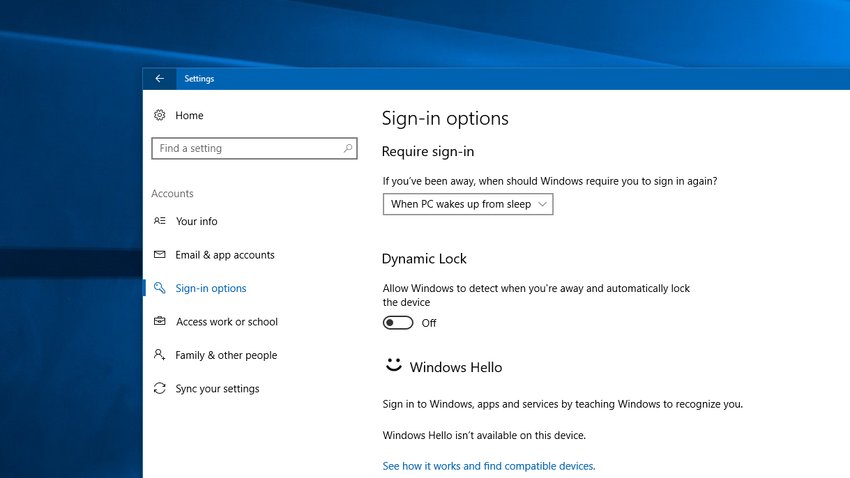Screen dimensions: 850x478
Task: Click the Dynamic Lock heading
Action: 424,259
